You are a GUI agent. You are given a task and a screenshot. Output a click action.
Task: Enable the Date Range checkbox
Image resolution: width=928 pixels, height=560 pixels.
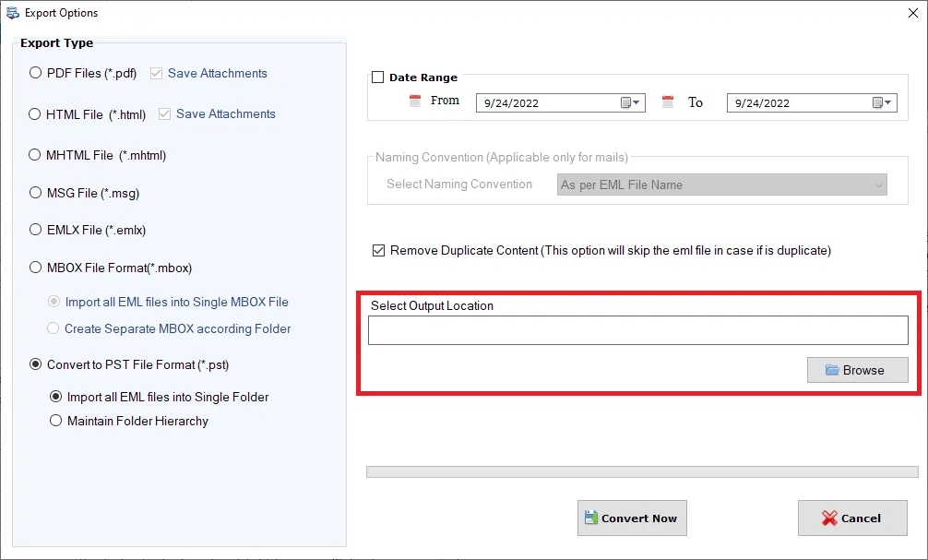(377, 77)
